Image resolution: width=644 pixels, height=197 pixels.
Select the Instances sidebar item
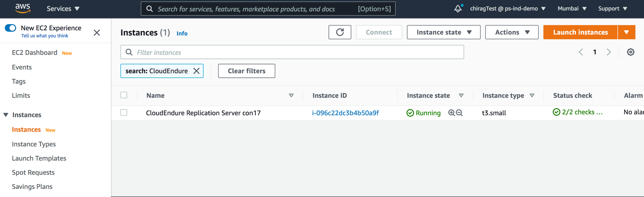26,129
